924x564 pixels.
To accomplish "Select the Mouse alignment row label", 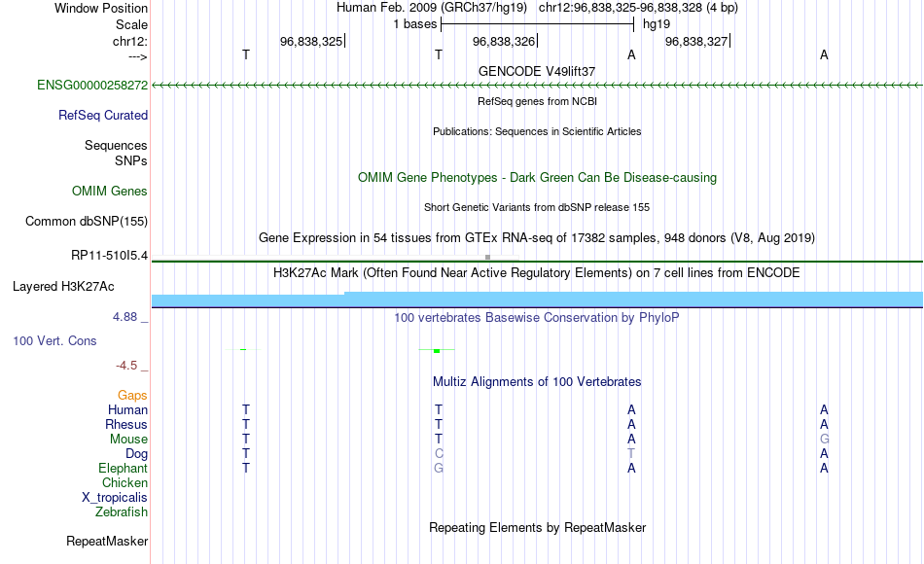I will pyautogui.click(x=128, y=440).
